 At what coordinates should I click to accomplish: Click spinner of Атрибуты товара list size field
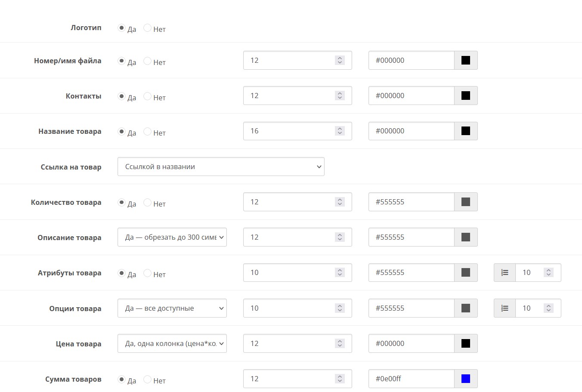click(548, 273)
